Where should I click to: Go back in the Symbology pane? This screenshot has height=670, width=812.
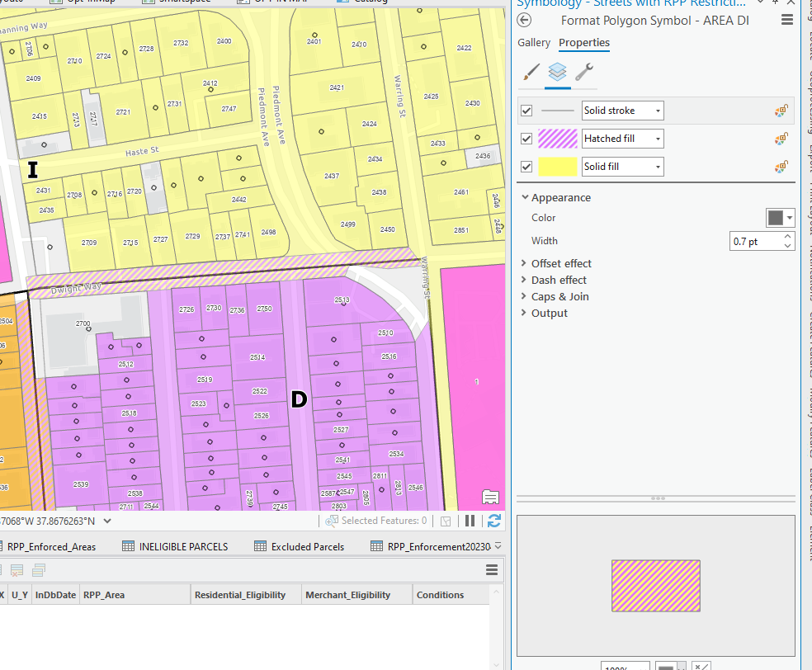pos(524,20)
